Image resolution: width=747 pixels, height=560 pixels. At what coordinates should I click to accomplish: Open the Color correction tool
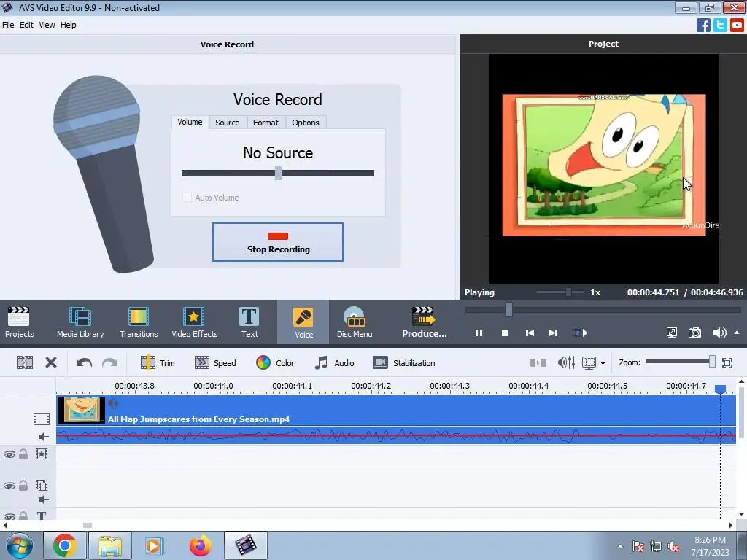275,363
